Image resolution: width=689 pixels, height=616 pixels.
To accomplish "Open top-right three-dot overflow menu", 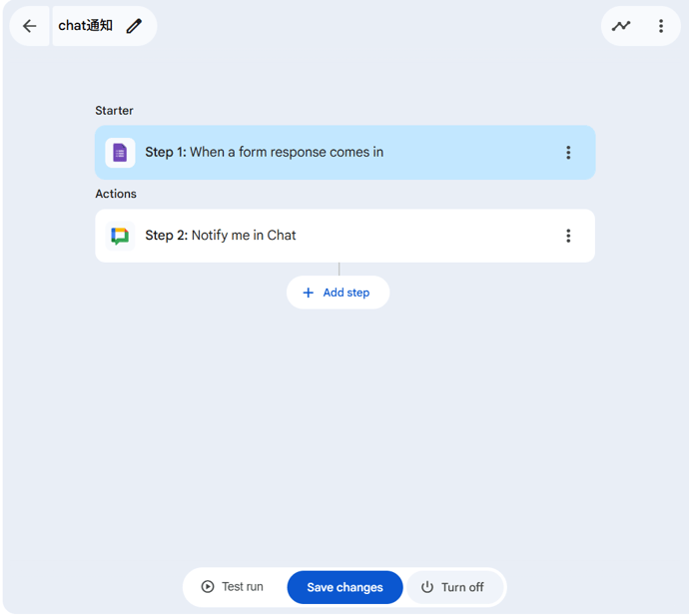I will pos(660,26).
